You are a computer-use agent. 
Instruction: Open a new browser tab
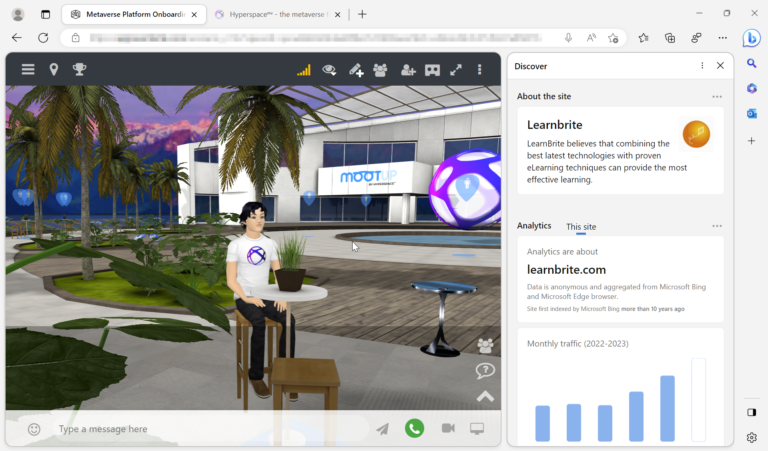(362, 15)
